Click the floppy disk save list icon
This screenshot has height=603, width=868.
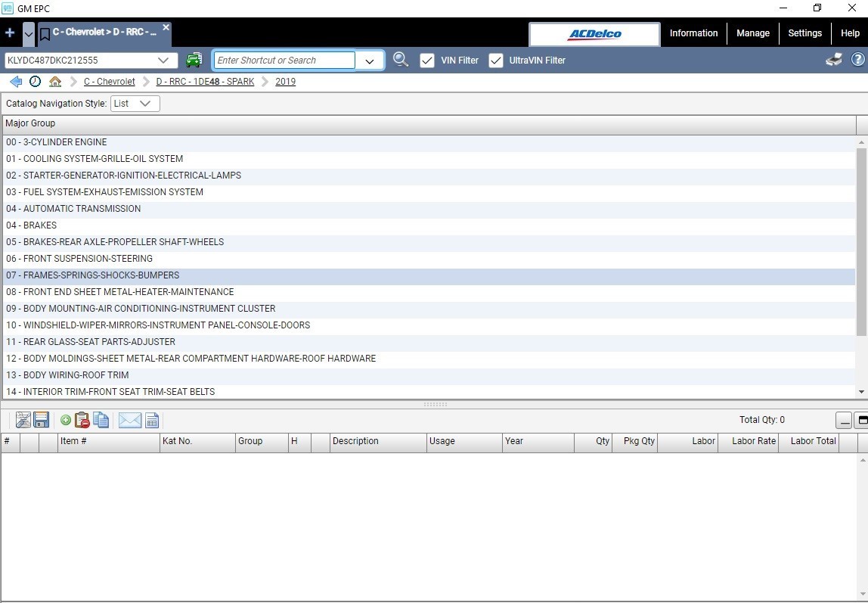[42, 420]
